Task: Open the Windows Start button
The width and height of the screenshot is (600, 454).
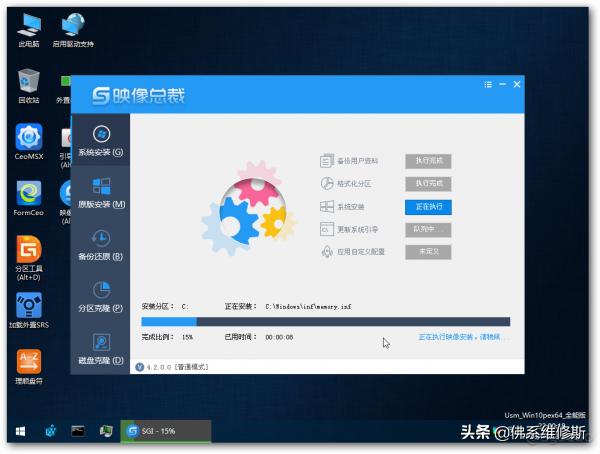Action: point(20,431)
